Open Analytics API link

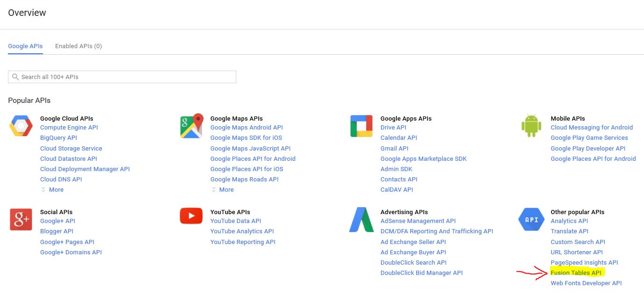pos(569,221)
